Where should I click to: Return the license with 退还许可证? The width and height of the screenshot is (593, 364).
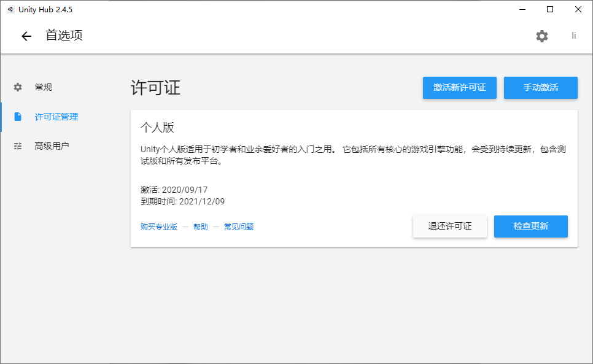450,227
